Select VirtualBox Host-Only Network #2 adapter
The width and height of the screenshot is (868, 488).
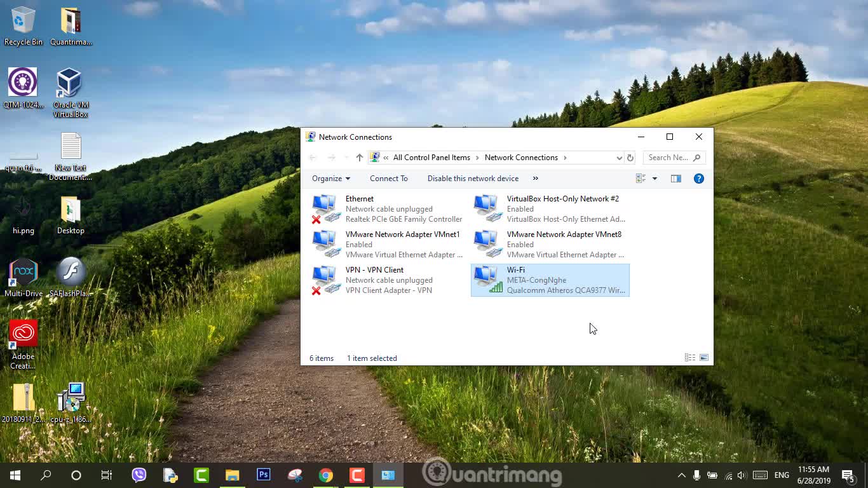[x=550, y=209]
